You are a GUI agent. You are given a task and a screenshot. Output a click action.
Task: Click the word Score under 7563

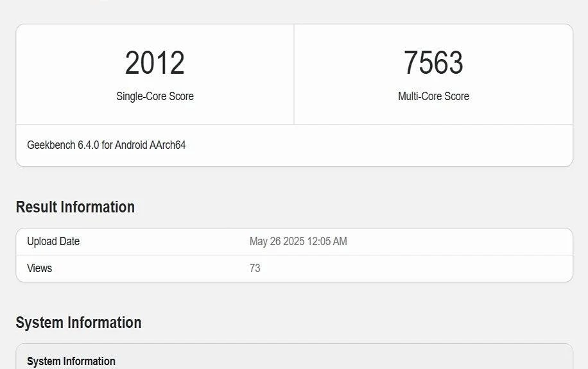coord(456,96)
